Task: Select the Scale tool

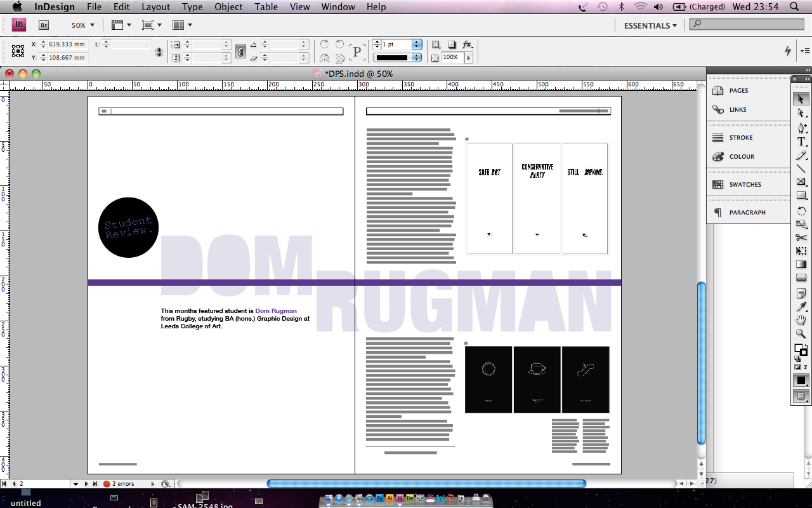Action: coord(801,224)
